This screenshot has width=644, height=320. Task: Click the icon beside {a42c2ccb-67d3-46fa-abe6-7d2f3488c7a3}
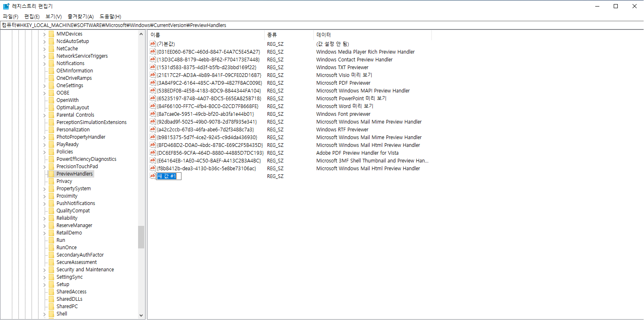pos(153,129)
